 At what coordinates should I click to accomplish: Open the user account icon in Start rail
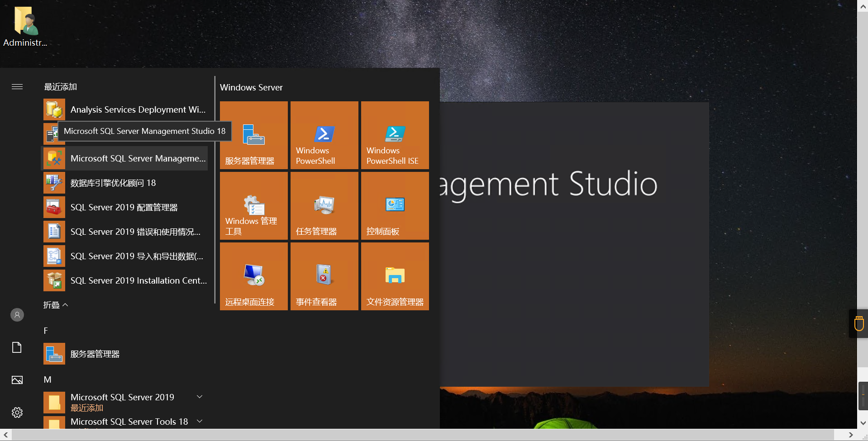(17, 315)
